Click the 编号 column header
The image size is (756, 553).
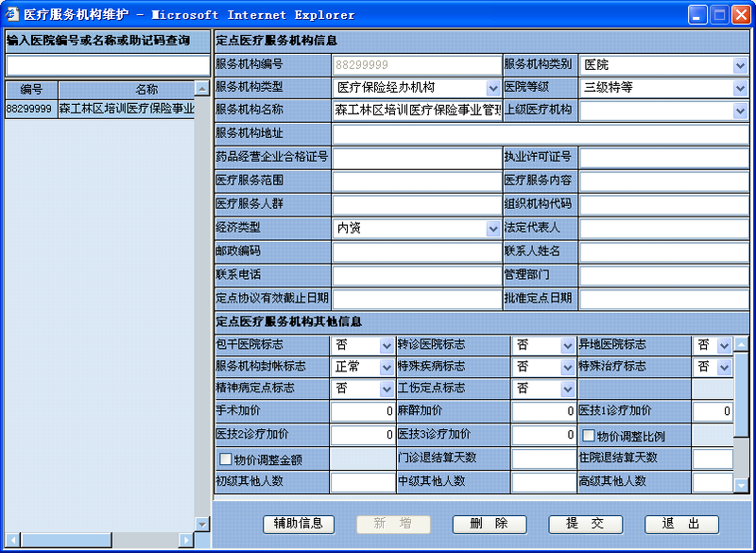coord(31,90)
